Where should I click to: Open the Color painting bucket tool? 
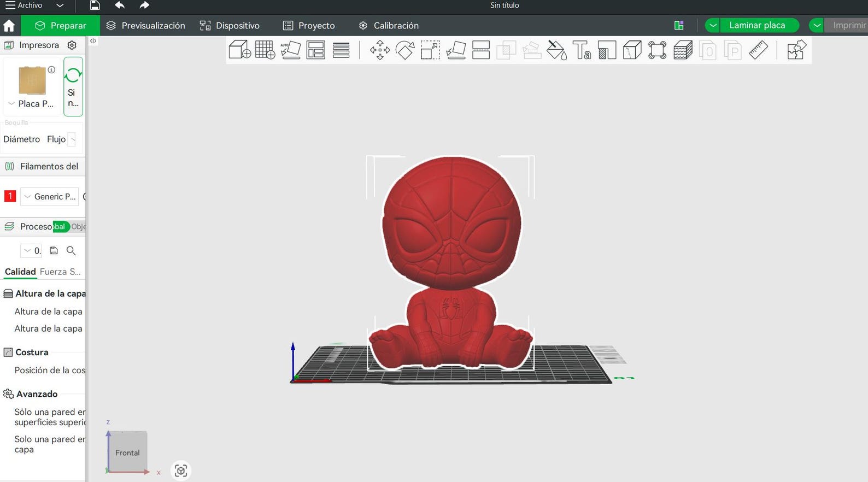tap(556, 50)
